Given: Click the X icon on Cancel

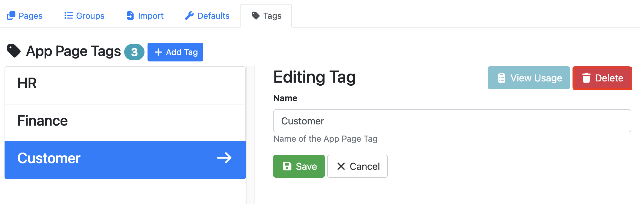Looking at the screenshot, I should pos(341,166).
